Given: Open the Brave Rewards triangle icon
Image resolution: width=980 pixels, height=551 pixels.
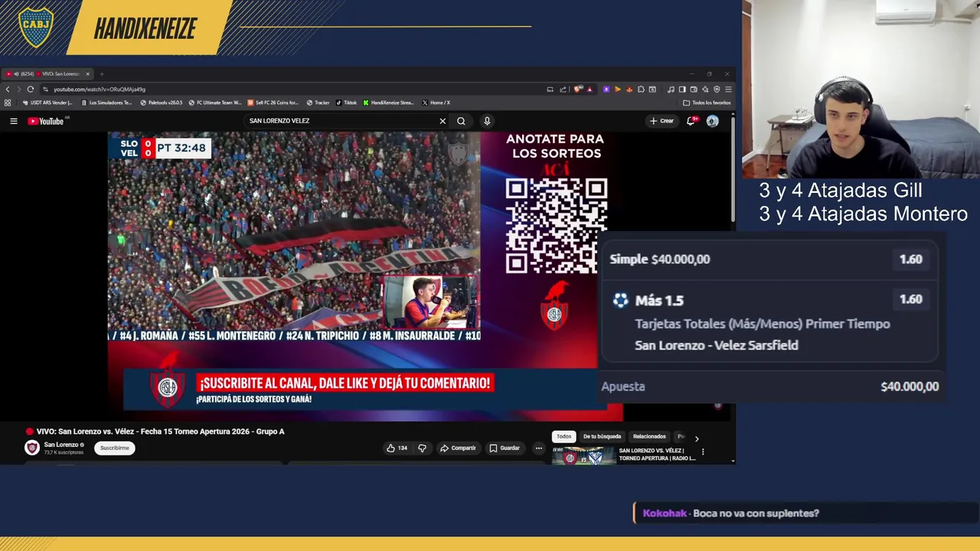Looking at the screenshot, I should [590, 90].
